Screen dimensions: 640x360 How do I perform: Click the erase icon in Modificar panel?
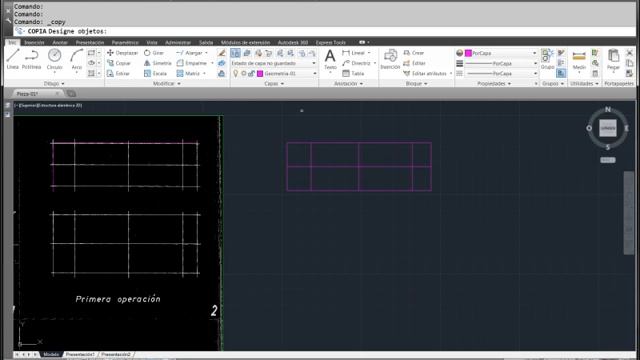click(x=221, y=53)
